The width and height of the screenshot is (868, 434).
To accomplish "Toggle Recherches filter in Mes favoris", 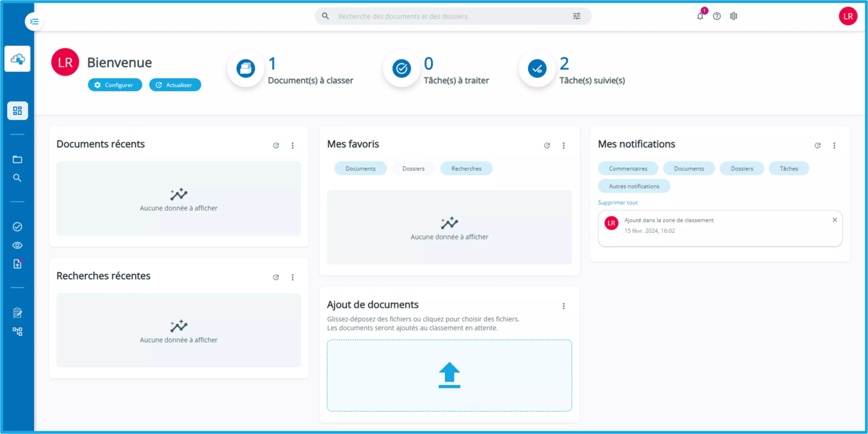I will pyautogui.click(x=466, y=168).
